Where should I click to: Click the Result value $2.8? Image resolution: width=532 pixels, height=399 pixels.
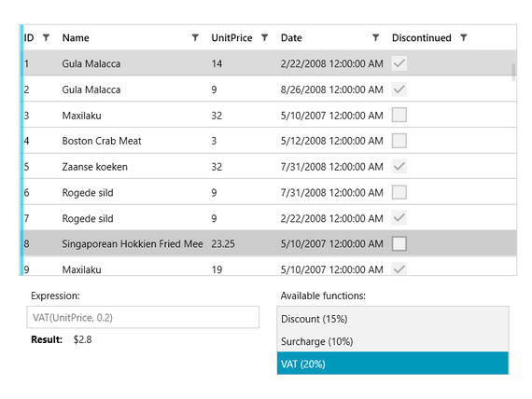point(82,339)
